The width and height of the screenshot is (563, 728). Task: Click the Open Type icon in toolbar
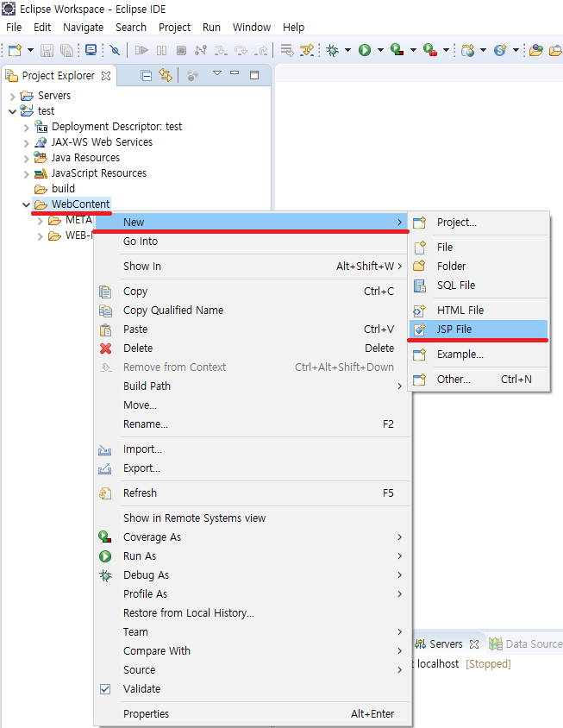pyautogui.click(x=536, y=50)
